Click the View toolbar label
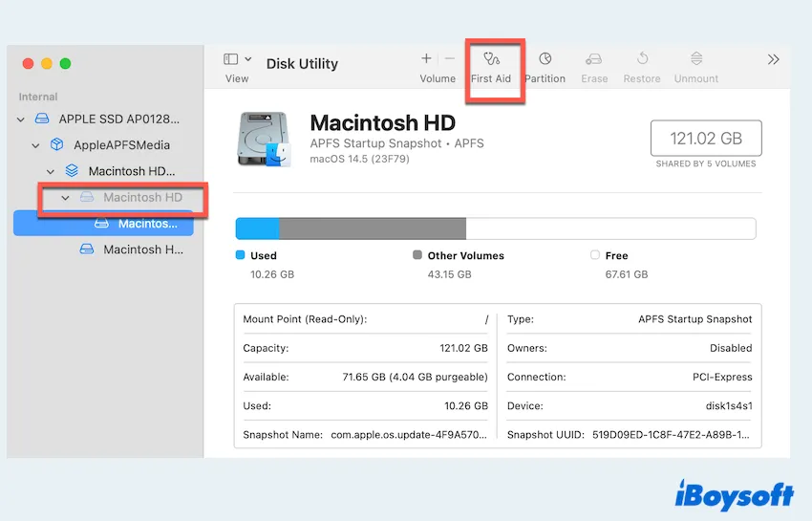 click(x=237, y=78)
